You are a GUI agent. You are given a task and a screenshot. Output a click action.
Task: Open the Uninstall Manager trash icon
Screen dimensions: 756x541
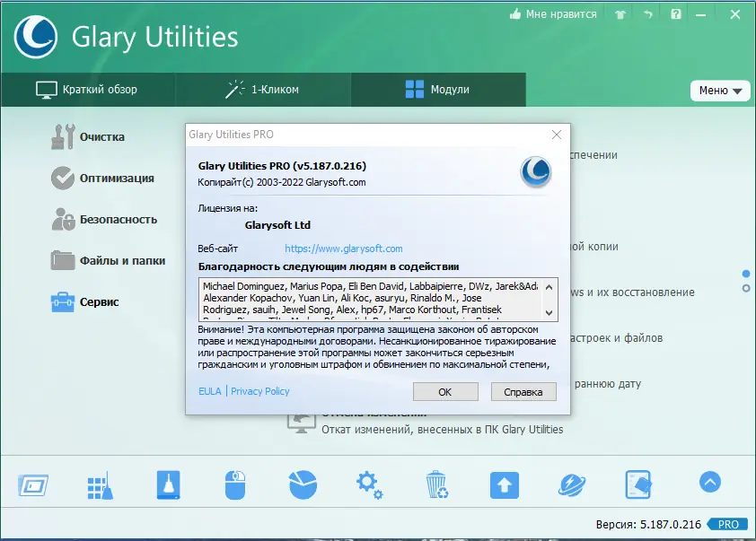coord(436,483)
